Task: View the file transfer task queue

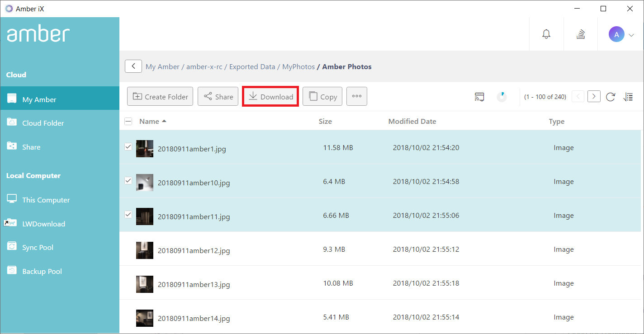Action: pyautogui.click(x=580, y=34)
